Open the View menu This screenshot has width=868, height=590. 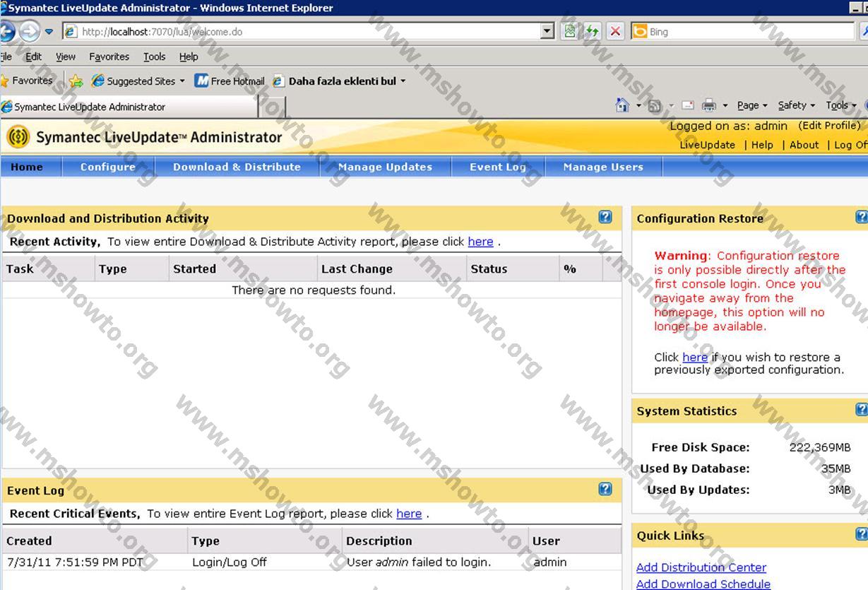(x=66, y=57)
